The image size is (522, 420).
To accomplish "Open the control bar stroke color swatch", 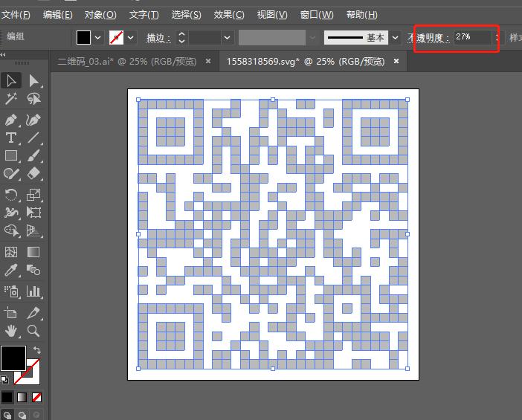I will coord(116,37).
